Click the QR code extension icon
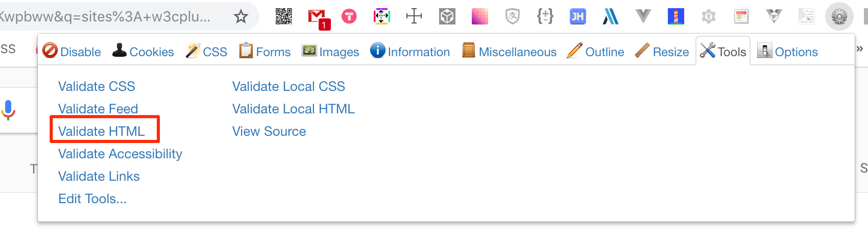 pos(284,16)
